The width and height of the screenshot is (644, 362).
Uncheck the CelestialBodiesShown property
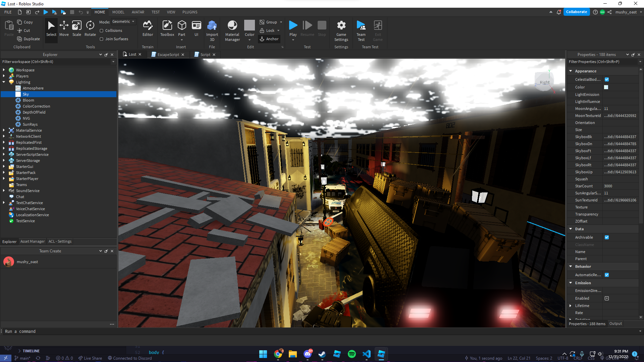[x=607, y=79]
